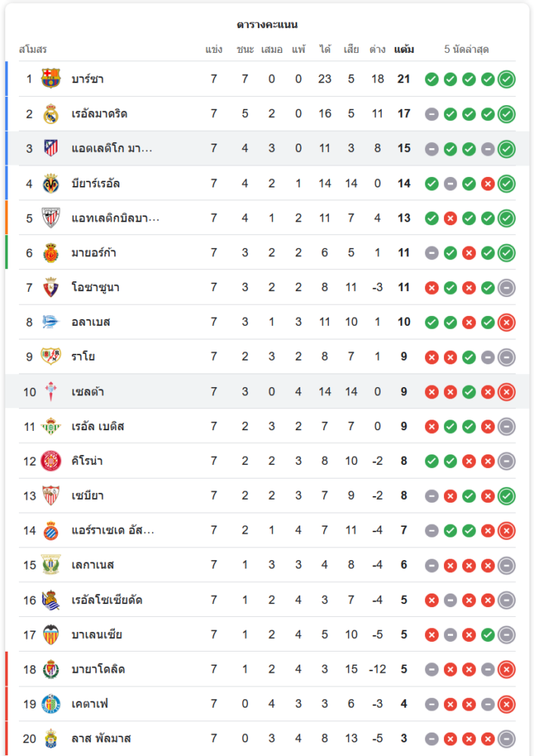
Task: Open the บาร์ซา team link
Action: tap(87, 79)
